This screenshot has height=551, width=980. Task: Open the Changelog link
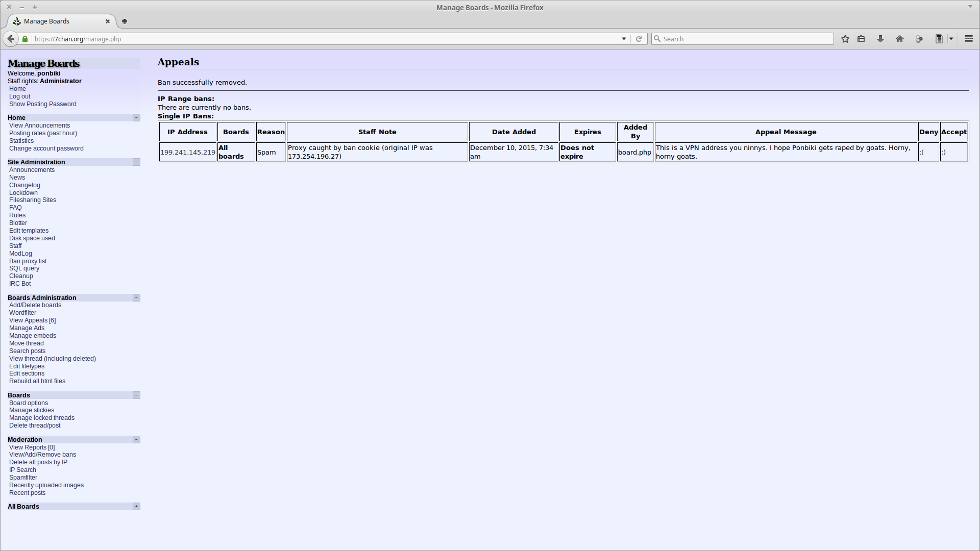(24, 185)
